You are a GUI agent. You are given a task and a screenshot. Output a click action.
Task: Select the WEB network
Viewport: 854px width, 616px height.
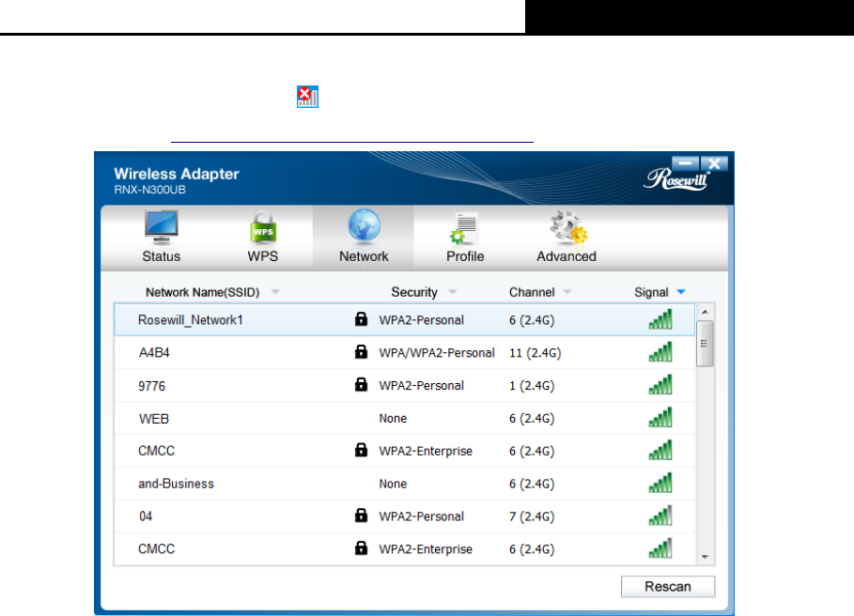[x=404, y=418]
